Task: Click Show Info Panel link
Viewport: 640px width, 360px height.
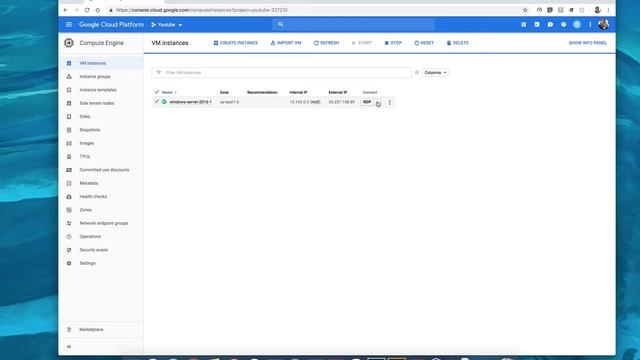Action: coord(587,43)
